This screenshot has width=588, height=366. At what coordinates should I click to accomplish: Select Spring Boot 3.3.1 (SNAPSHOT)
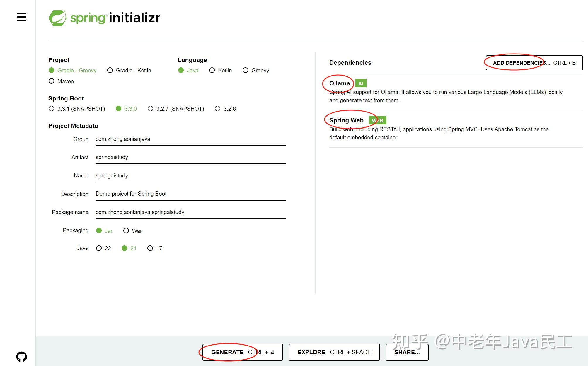pos(52,109)
